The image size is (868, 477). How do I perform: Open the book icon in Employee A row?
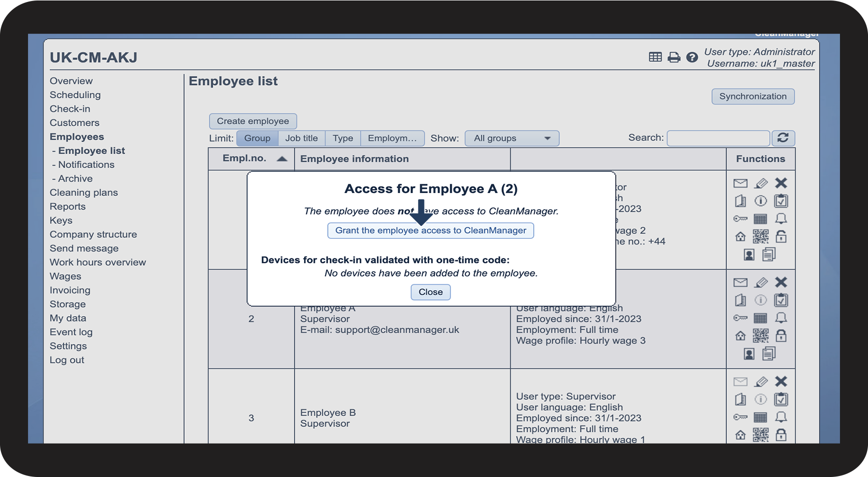[740, 300]
